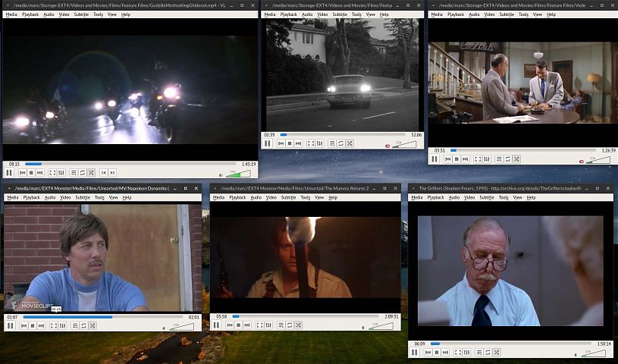Viewport: 618px width, 364px height.
Task: Step to next chapter in Godzilla window
Action: coord(112,173)
